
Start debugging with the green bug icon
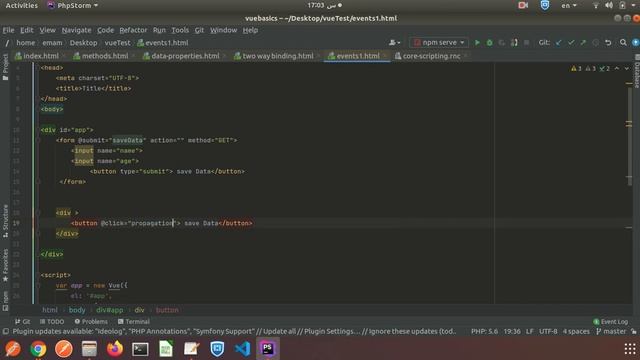point(489,42)
